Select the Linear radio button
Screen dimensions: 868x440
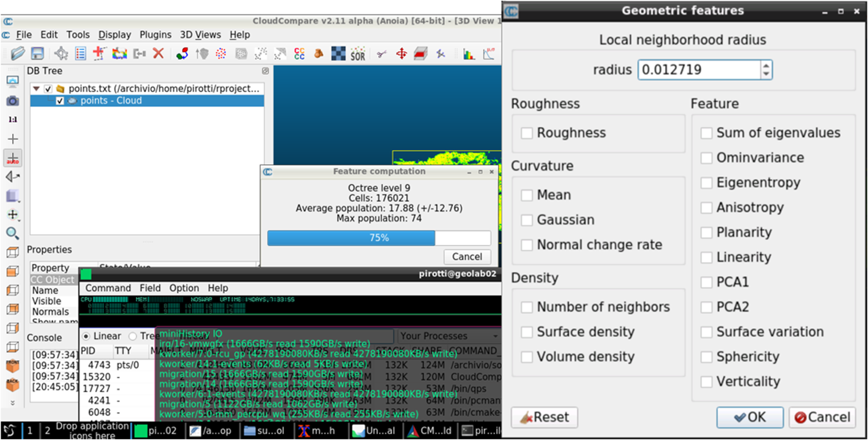pyautogui.click(x=86, y=336)
